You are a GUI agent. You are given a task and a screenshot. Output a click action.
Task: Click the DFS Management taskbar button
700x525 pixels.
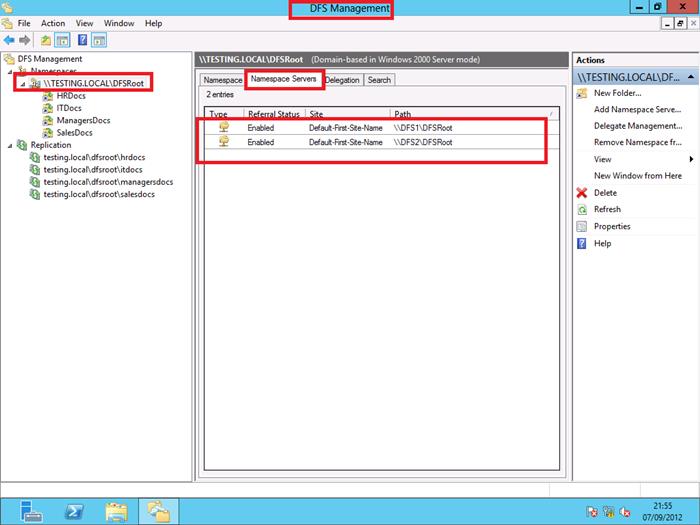158,512
